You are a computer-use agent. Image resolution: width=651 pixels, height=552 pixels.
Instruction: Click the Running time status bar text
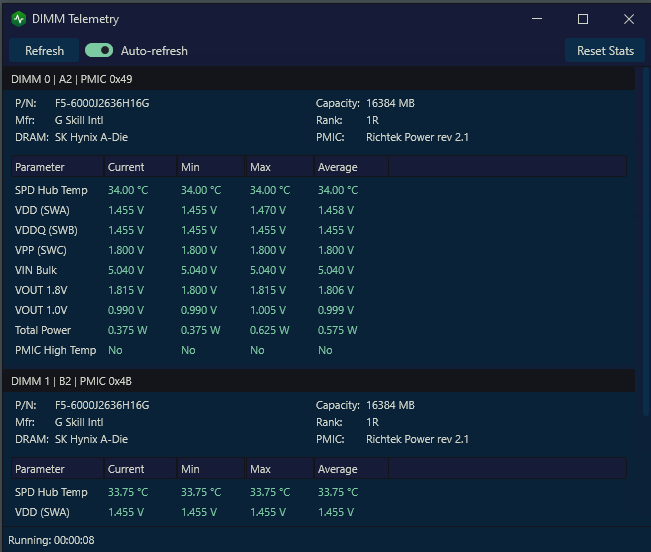point(51,540)
